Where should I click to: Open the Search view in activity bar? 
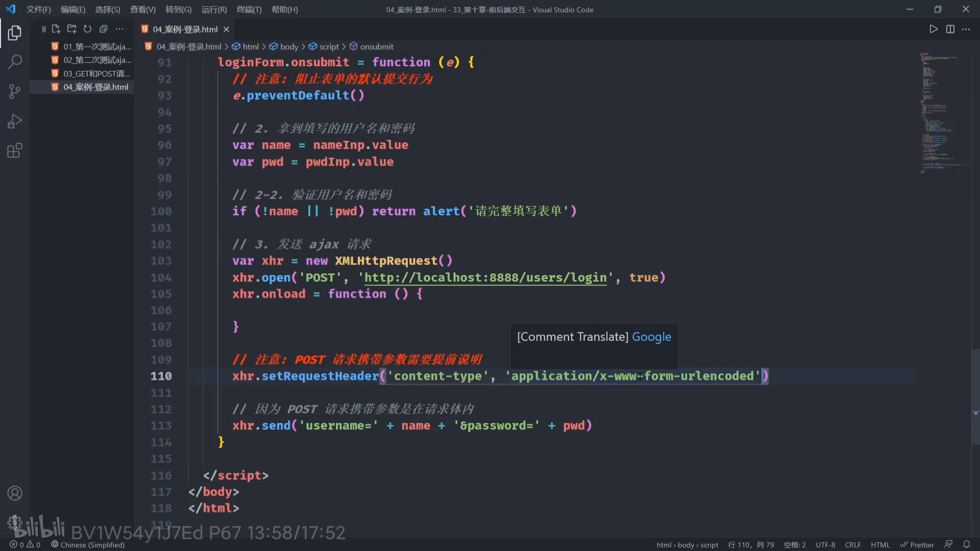[x=15, y=62]
